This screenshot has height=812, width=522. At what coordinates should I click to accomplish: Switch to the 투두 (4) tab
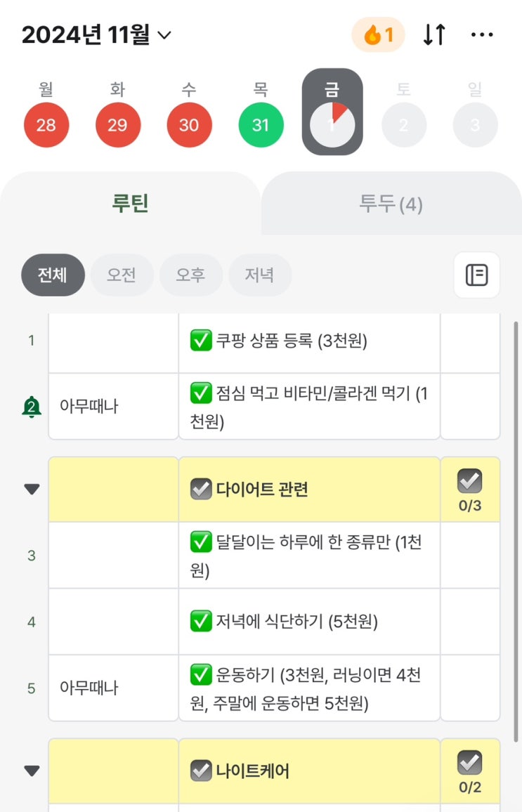pos(391,204)
